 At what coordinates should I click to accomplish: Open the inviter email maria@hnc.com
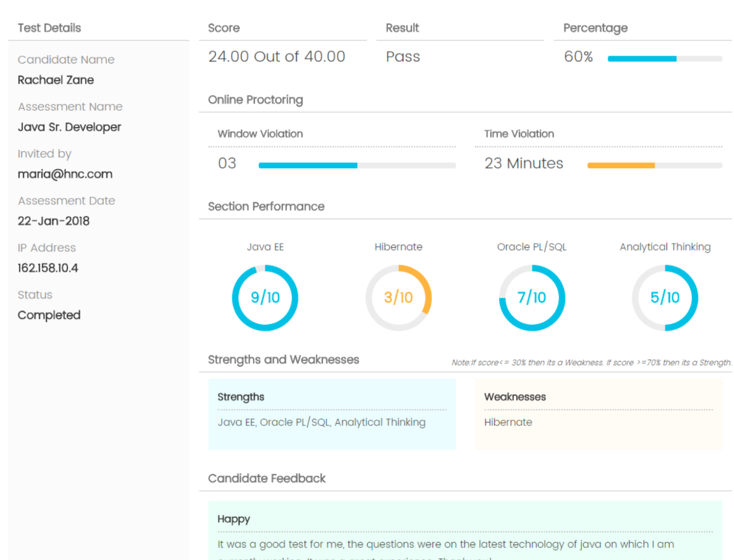pyautogui.click(x=65, y=174)
